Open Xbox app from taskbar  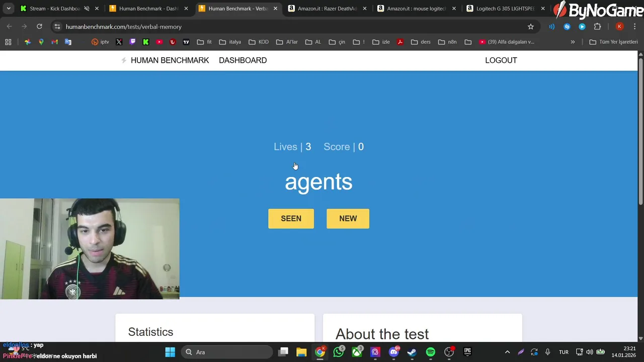(x=357, y=352)
